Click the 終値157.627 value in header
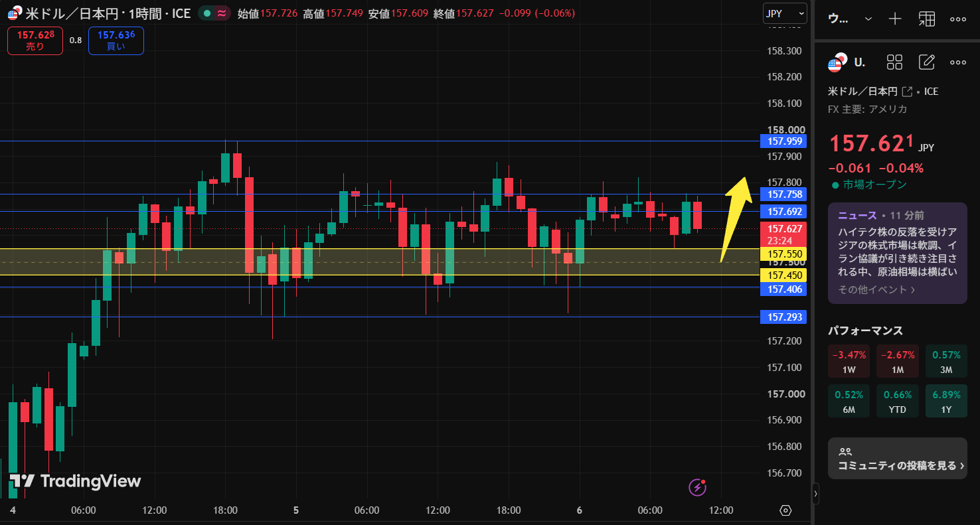Viewport: 980px width, 525px height. tap(463, 13)
